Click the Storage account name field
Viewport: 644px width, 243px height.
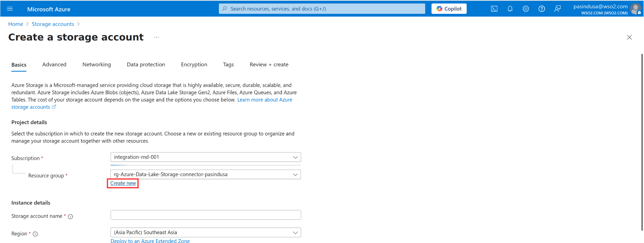[206, 215]
